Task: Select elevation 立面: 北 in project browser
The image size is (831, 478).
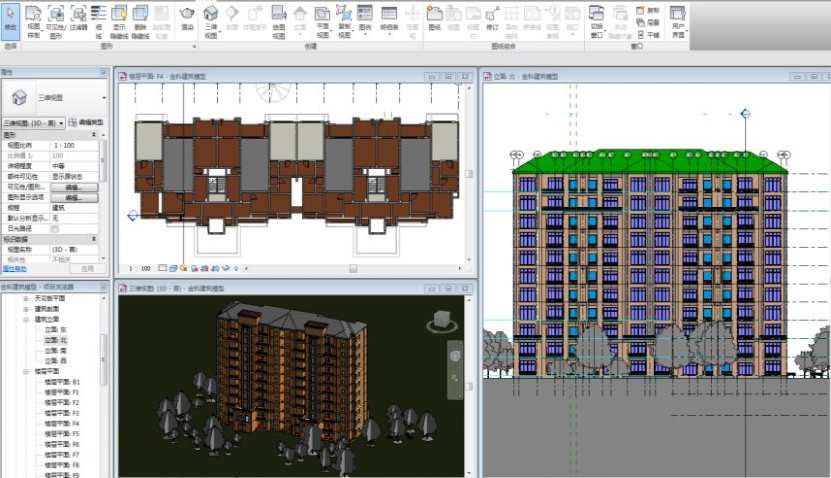Action: tap(56, 340)
